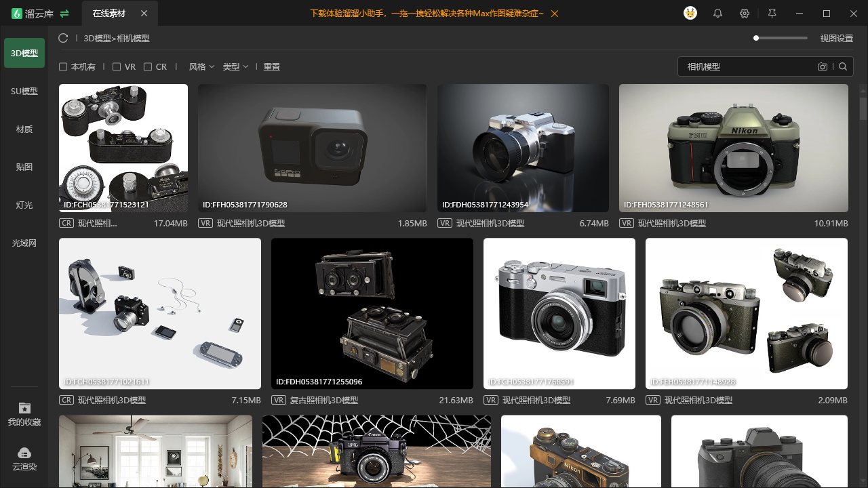The height and width of the screenshot is (488, 868).
Task: Click the 相机模型 search input field
Action: click(749, 66)
